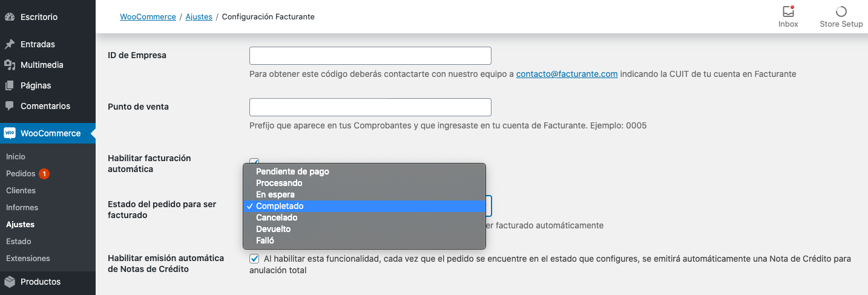Select Pendiente de pago option

364,171
